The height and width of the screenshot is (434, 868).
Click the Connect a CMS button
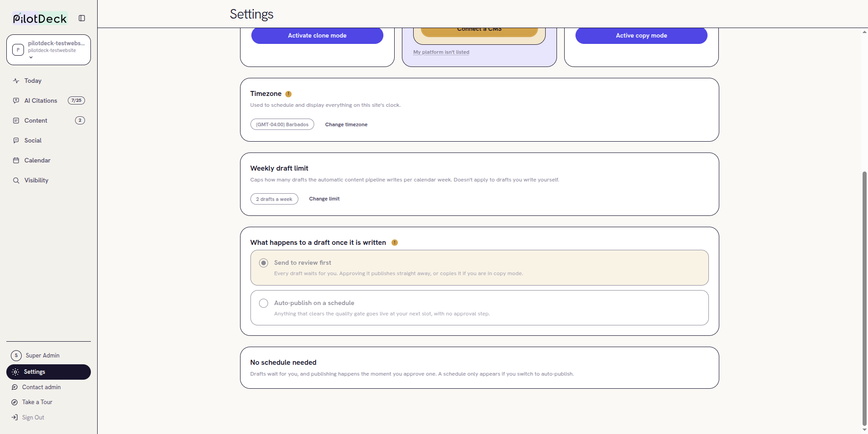click(x=479, y=31)
